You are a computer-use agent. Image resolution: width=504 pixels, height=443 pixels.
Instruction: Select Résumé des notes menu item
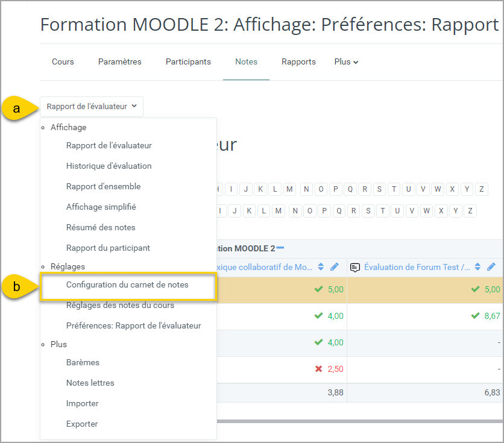click(x=101, y=228)
